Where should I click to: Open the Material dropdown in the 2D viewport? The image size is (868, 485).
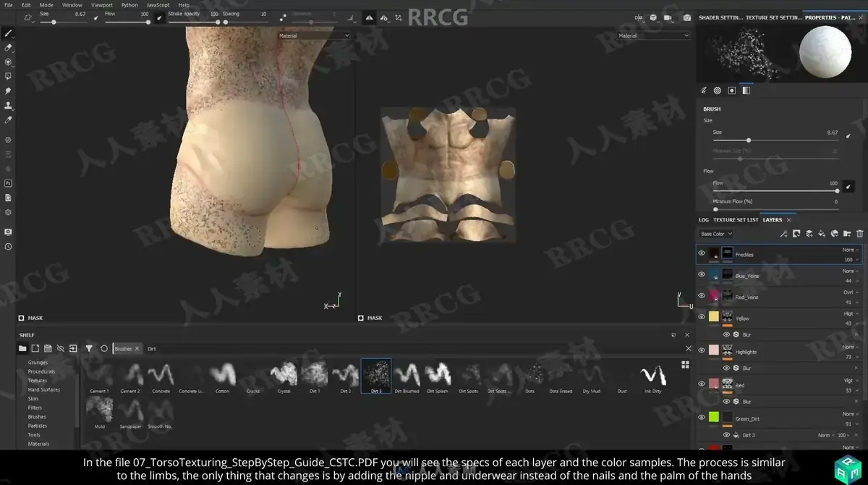point(653,35)
